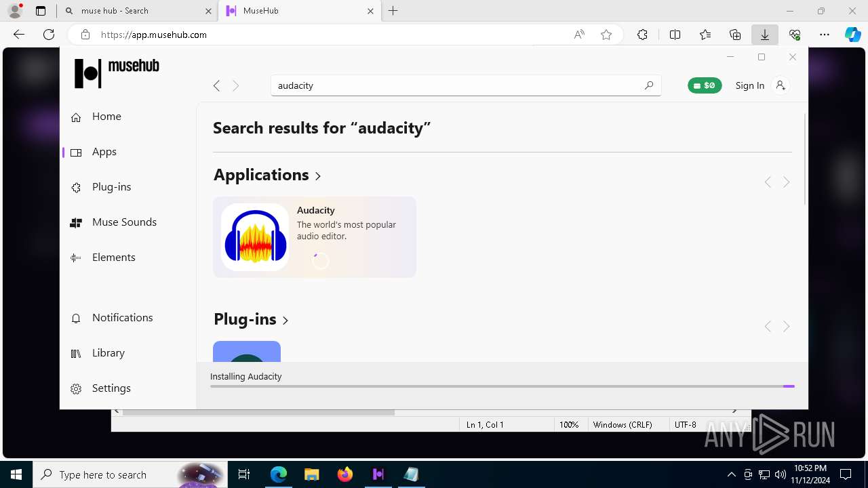Switch to the muse hub - Search tab

click(136, 11)
